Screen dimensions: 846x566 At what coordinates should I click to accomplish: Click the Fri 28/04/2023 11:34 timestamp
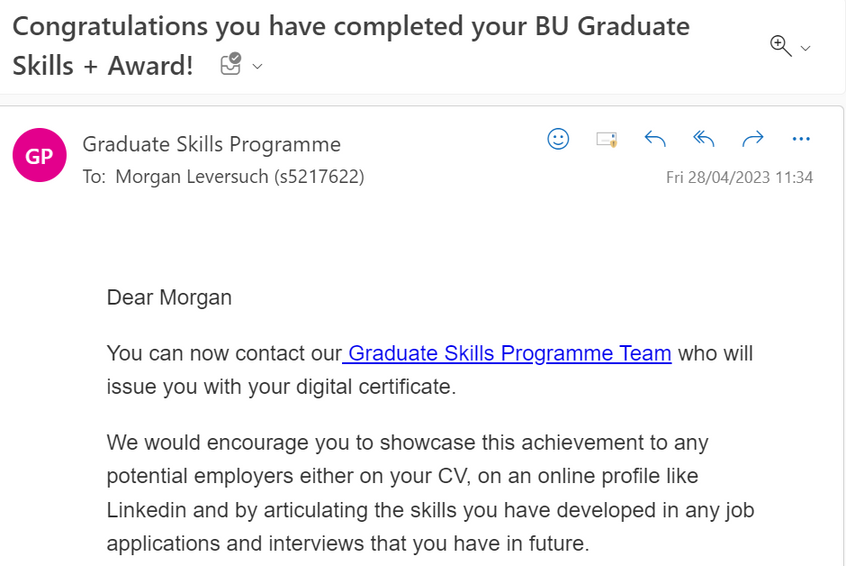[x=739, y=178]
